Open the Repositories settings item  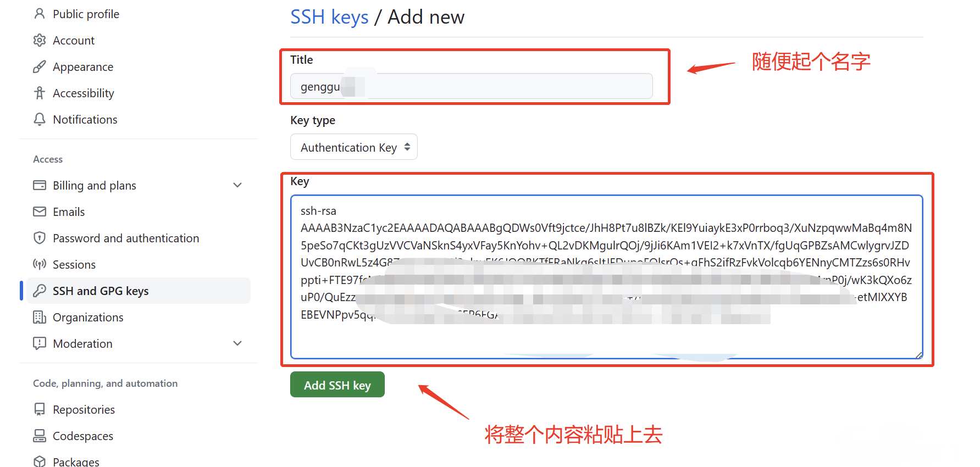tap(84, 409)
